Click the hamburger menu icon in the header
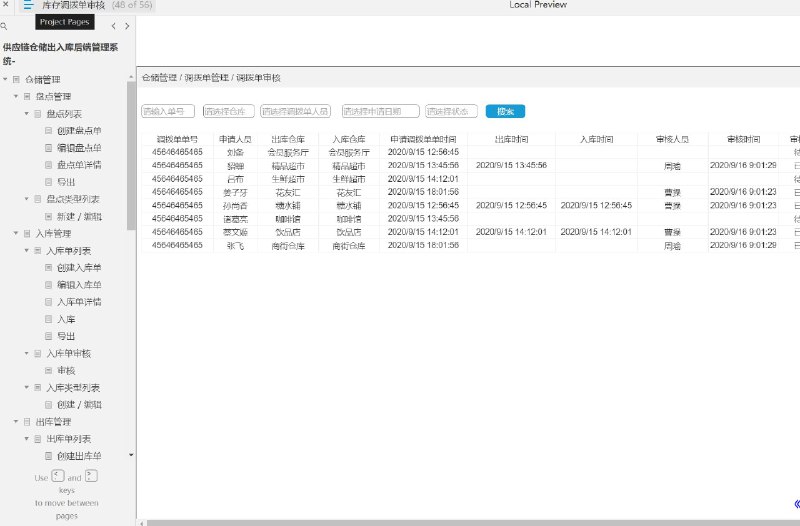The image size is (800, 526). click(28, 5)
